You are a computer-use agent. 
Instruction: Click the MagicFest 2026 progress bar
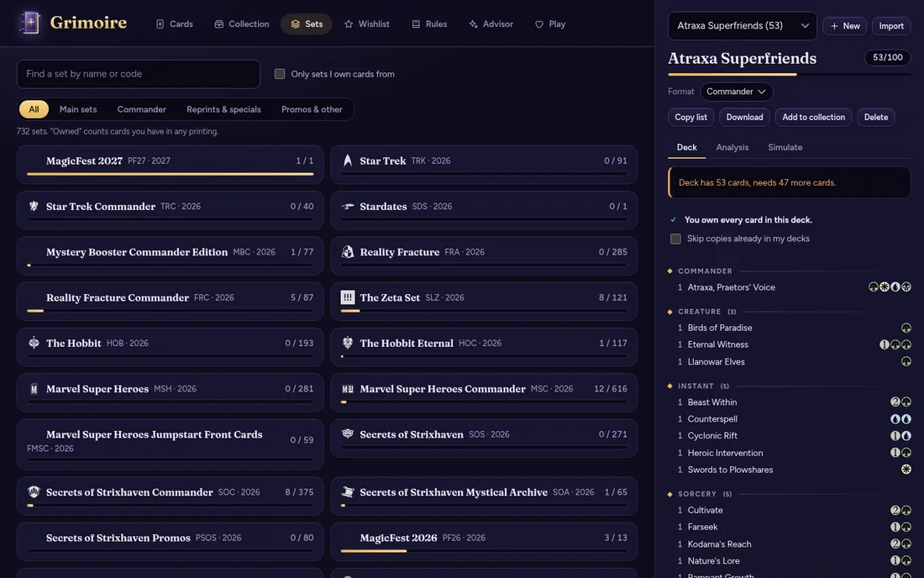pos(484,551)
